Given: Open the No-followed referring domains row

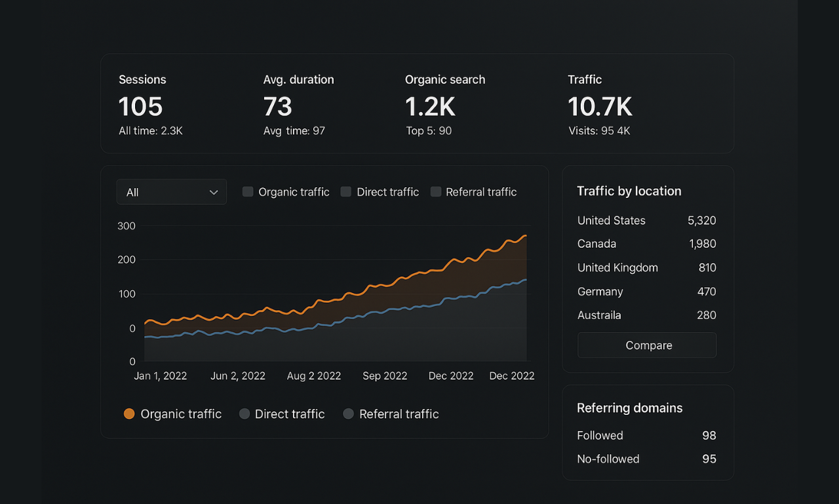Looking at the screenshot, I should (646, 459).
